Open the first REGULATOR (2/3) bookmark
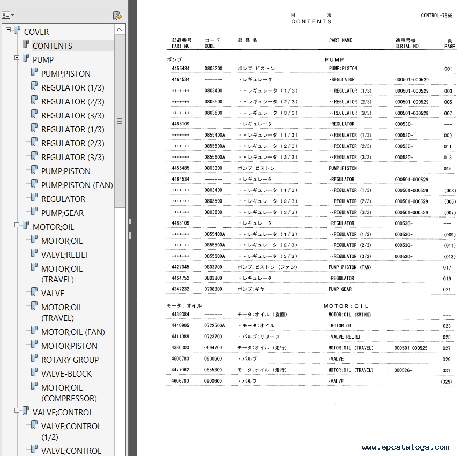 pyautogui.click(x=72, y=102)
